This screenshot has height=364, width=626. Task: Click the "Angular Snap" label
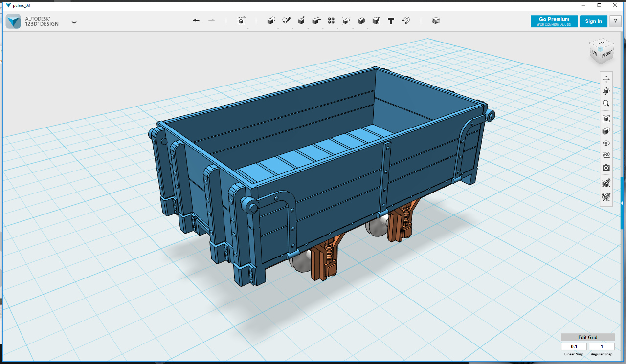(602, 354)
